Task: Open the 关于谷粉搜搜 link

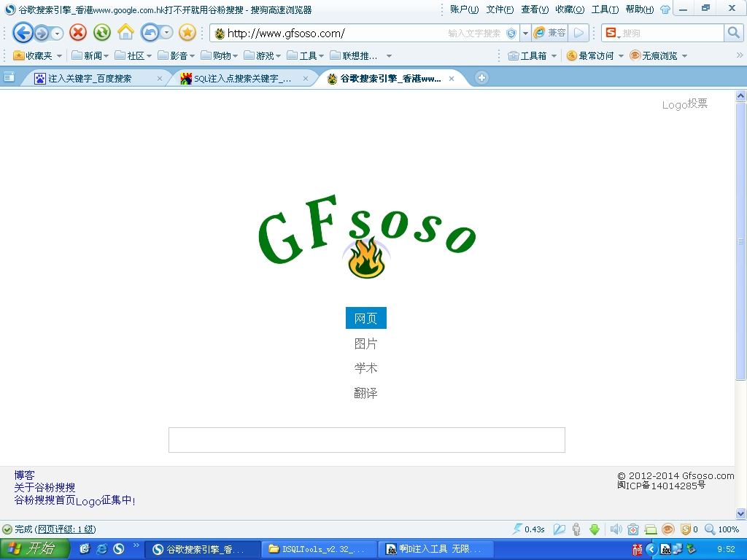Action: tap(44, 487)
